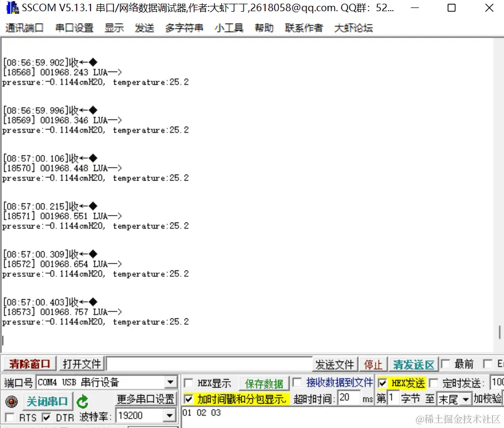Uncheck 加时间戳和分包显示 checkbox

[188, 399]
